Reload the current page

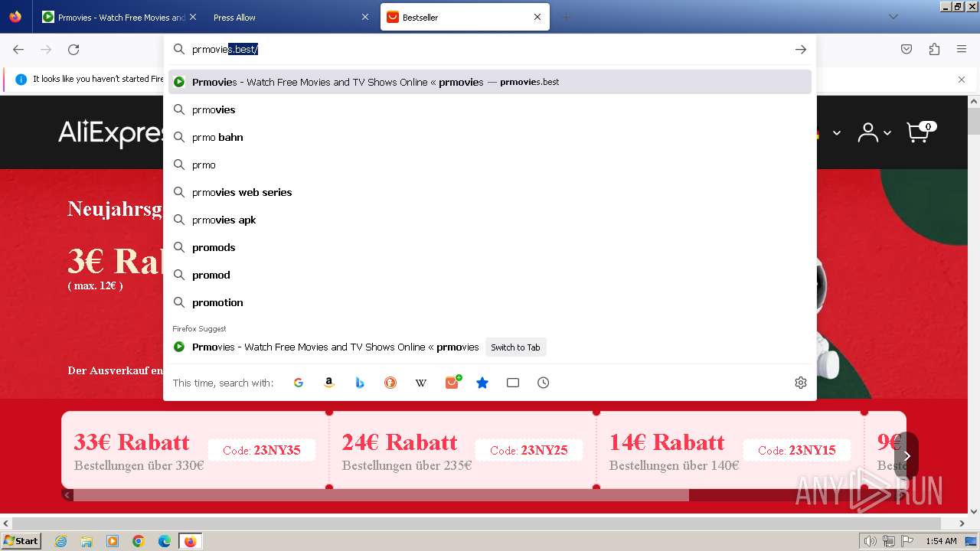(73, 49)
